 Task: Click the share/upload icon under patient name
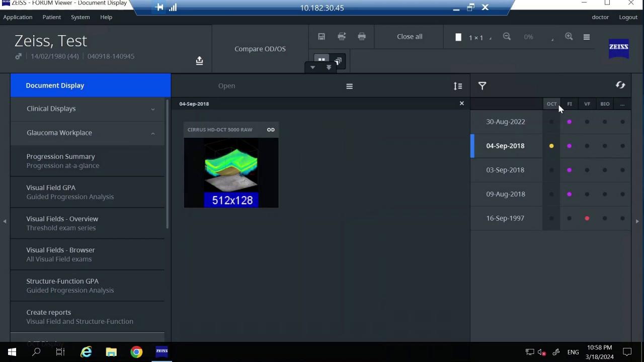[x=199, y=60]
